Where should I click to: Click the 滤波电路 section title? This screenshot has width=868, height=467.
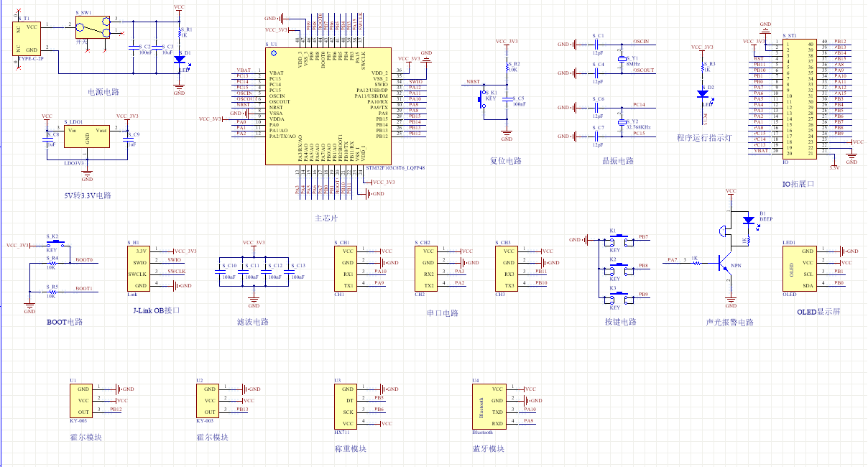[x=252, y=322]
